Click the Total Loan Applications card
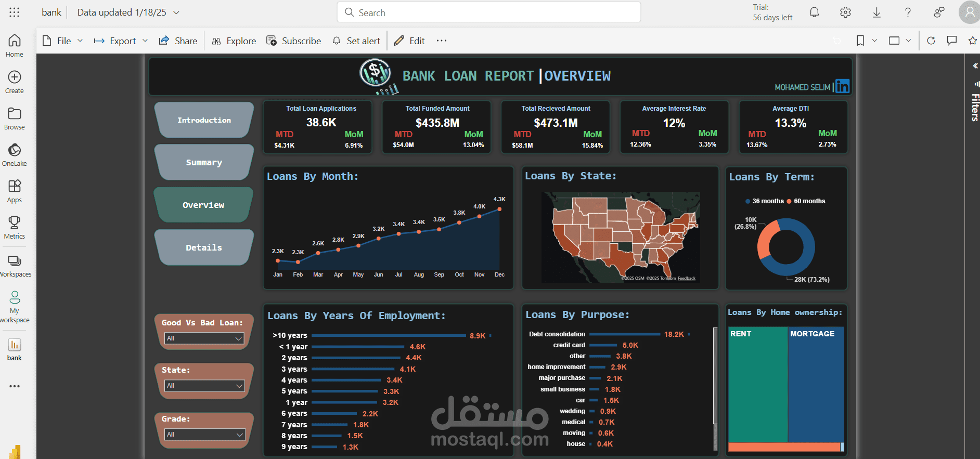Viewport: 980px width, 459px height. [318, 127]
